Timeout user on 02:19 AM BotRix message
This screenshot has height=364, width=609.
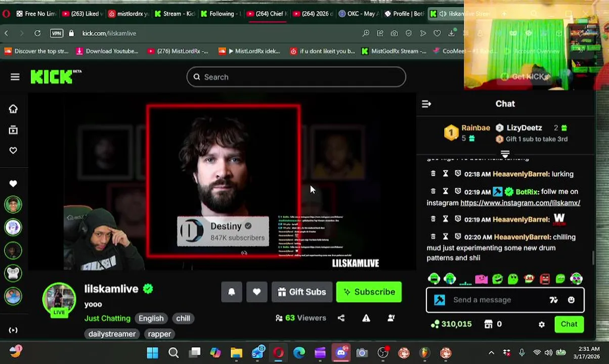tap(445, 191)
